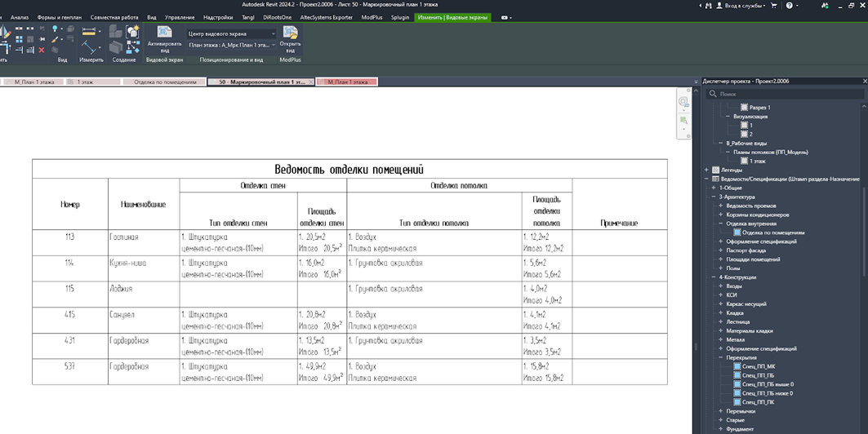The width and height of the screenshot is (868, 434).
Task: Open the Управление ribbon tab
Action: click(x=180, y=17)
